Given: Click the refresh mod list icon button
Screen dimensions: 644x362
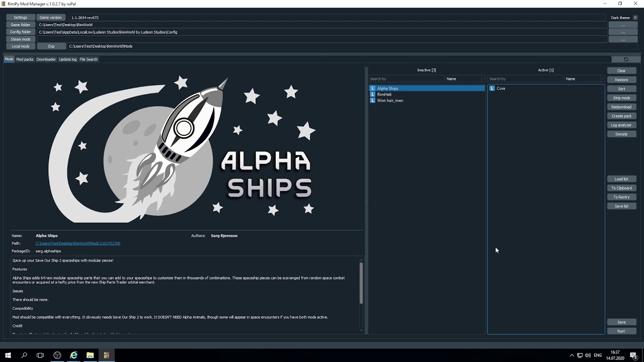Looking at the screenshot, I should click(626, 59).
